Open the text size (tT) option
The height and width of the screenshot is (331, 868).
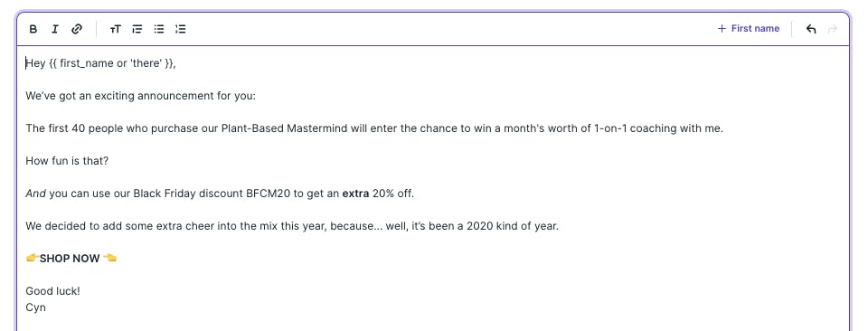point(115,29)
